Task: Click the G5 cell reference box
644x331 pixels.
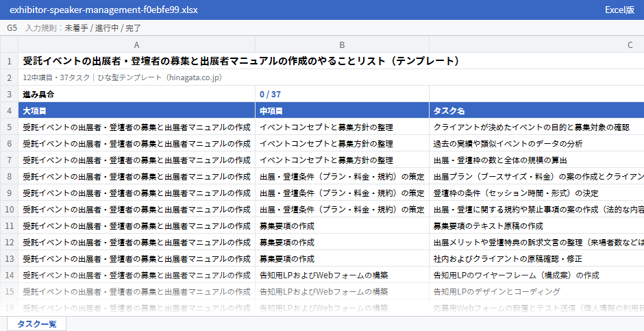Action: (x=12, y=28)
